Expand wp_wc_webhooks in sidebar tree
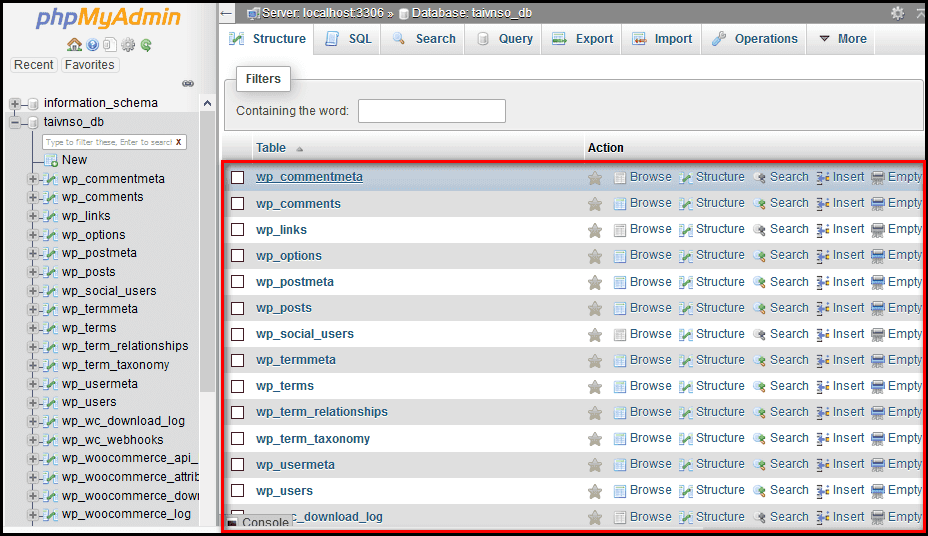 click(33, 440)
